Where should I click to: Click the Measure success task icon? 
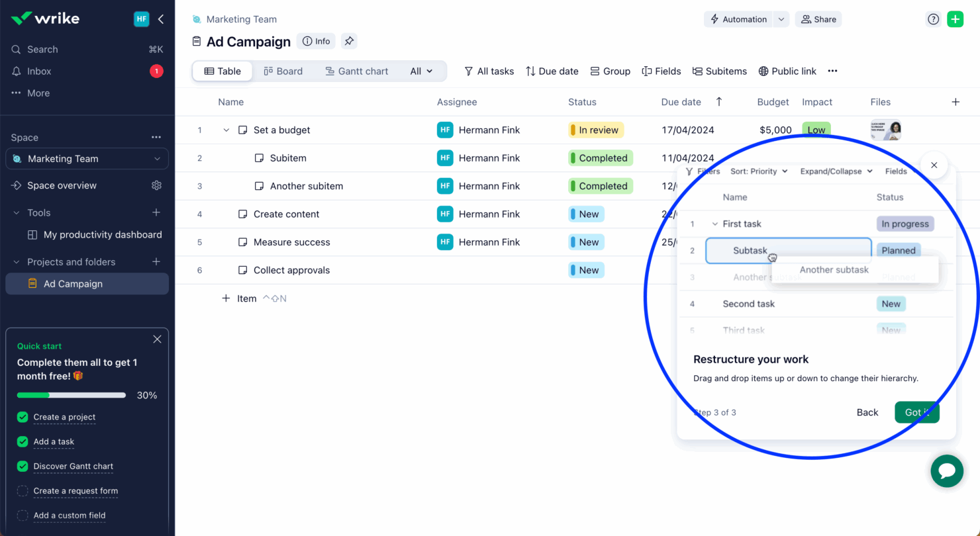click(x=243, y=242)
